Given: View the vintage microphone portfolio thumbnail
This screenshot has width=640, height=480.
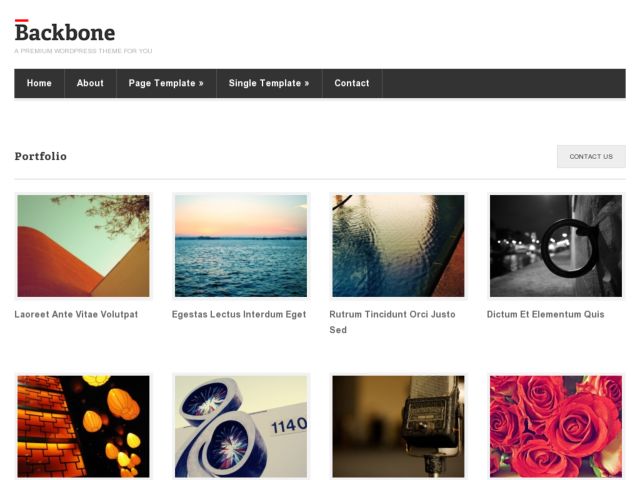Looking at the screenshot, I should [398, 427].
